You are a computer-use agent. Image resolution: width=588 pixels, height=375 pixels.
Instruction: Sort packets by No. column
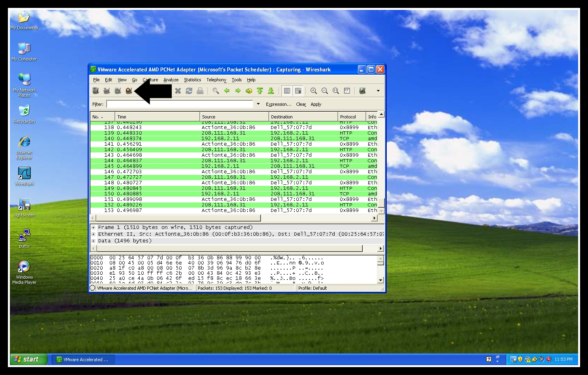tap(103, 117)
